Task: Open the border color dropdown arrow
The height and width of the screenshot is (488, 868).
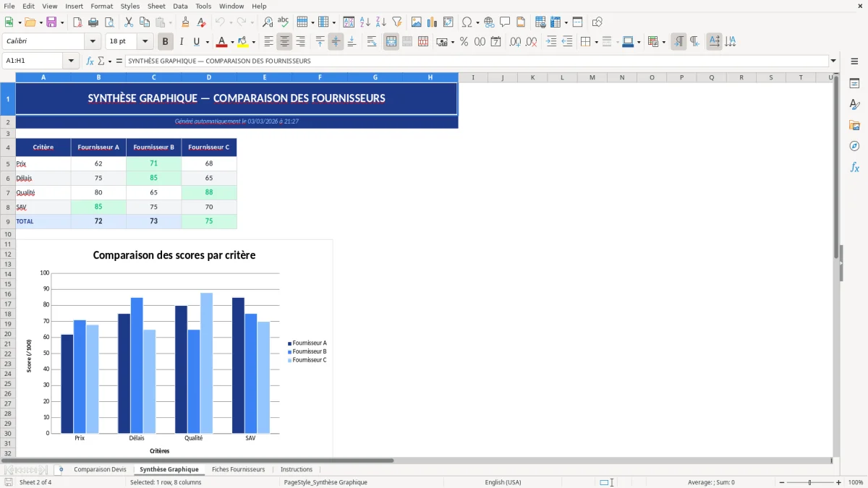Action: pyautogui.click(x=639, y=41)
